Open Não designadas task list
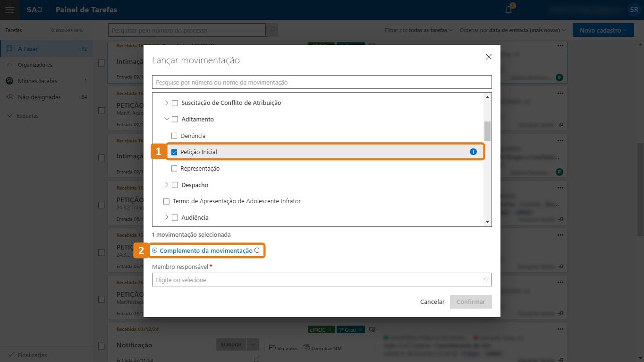The image size is (644, 362). pyautogui.click(x=39, y=97)
